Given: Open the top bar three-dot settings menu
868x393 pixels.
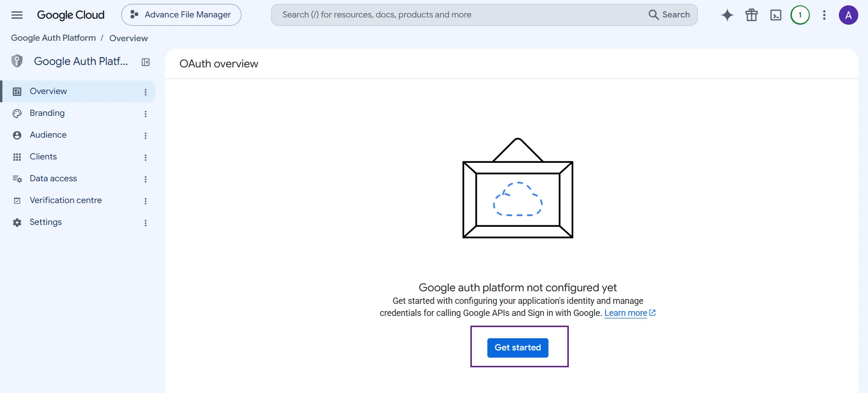Looking at the screenshot, I should 824,15.
